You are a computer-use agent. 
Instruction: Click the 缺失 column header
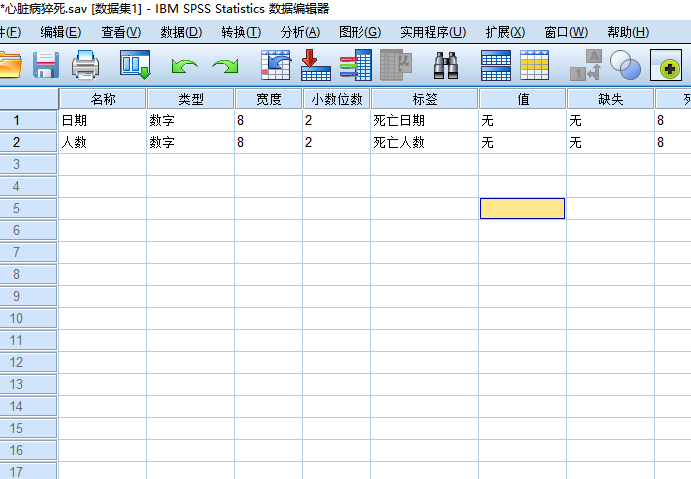(610, 99)
